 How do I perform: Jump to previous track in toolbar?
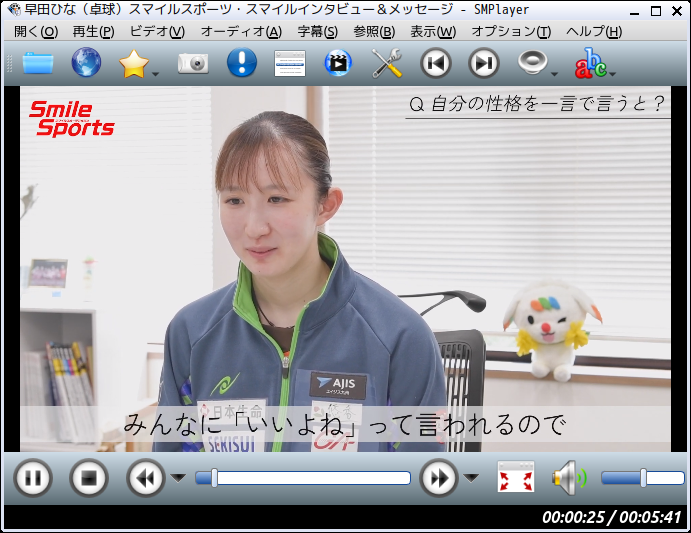[x=435, y=63]
